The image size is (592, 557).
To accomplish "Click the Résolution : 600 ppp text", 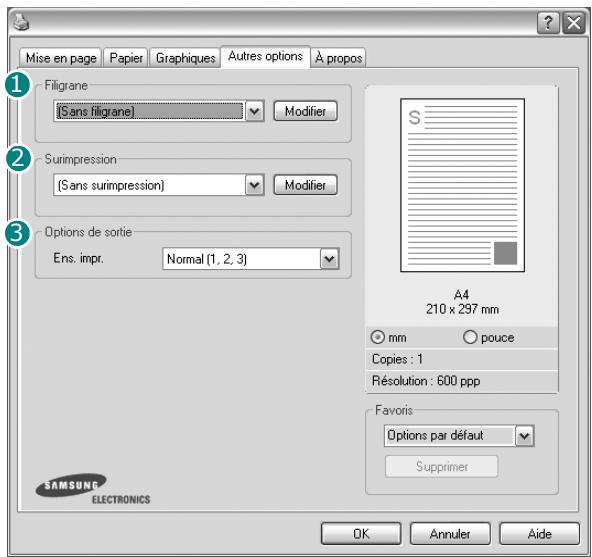I will tap(426, 381).
